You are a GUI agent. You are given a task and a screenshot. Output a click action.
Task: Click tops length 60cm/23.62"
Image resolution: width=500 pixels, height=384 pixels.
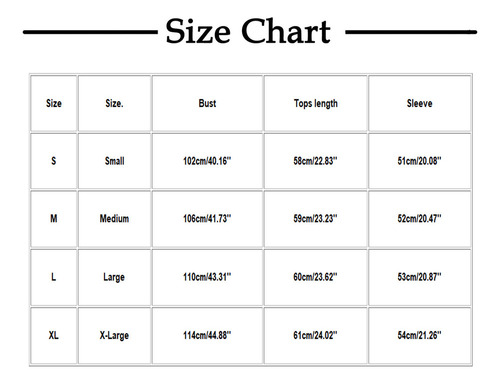tap(316, 277)
